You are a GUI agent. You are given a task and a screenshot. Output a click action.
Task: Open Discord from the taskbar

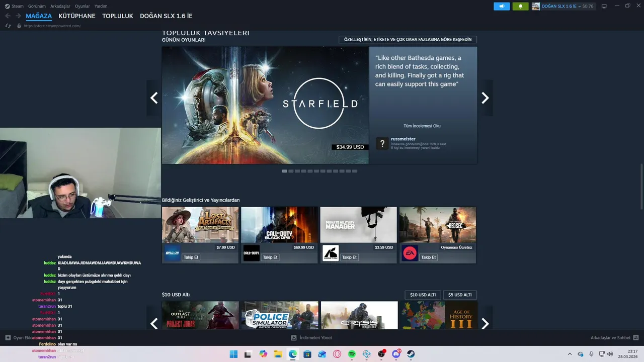click(x=396, y=354)
